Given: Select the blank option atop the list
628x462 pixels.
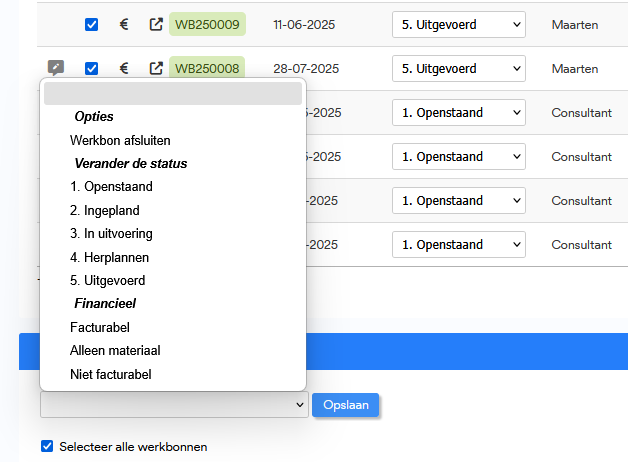Looking at the screenshot, I should [x=172, y=94].
